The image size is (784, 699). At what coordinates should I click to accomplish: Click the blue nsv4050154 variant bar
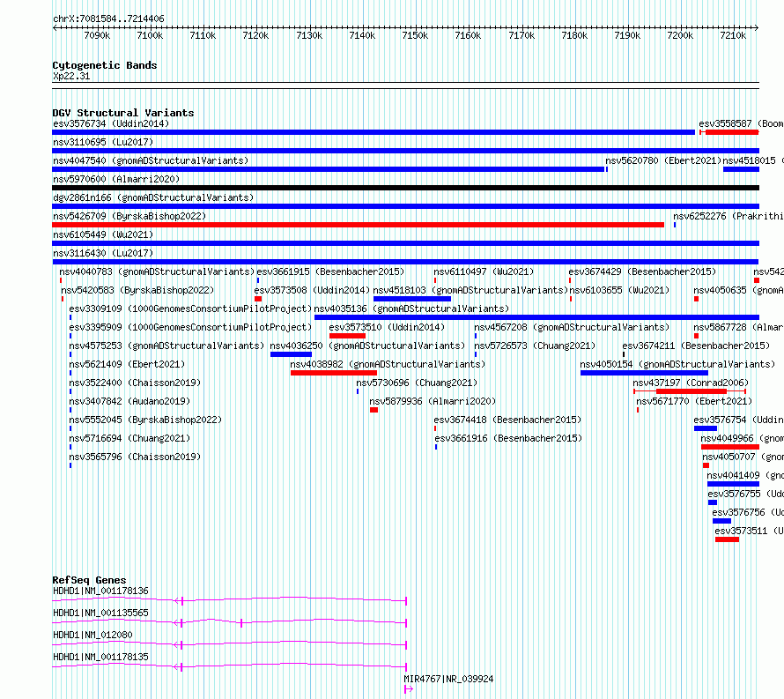(644, 373)
